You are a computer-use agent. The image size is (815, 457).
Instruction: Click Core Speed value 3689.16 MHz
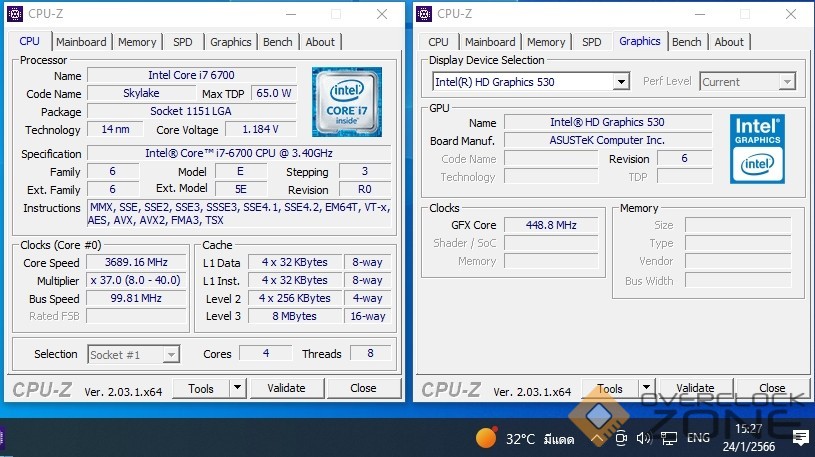pyautogui.click(x=136, y=263)
